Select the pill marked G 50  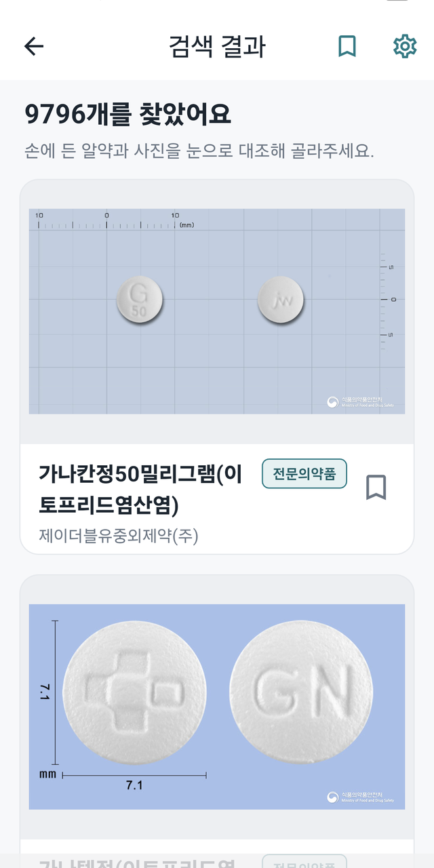[x=139, y=299]
